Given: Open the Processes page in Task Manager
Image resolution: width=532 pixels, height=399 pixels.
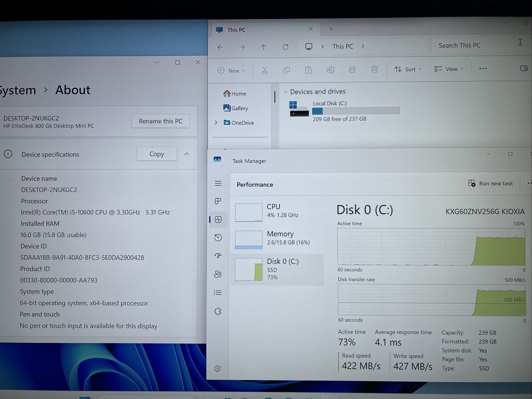Looking at the screenshot, I should coord(218,201).
